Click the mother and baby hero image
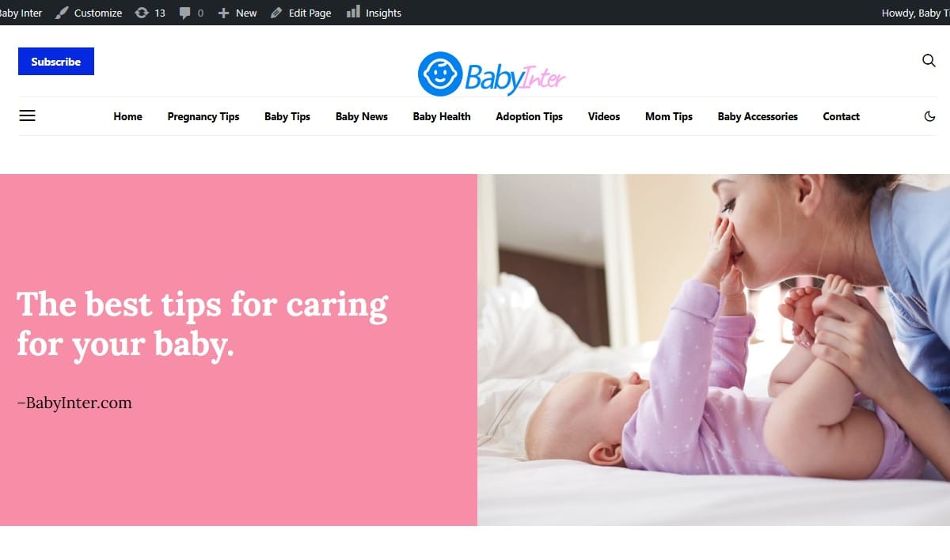950x560 pixels. pyautogui.click(x=713, y=350)
